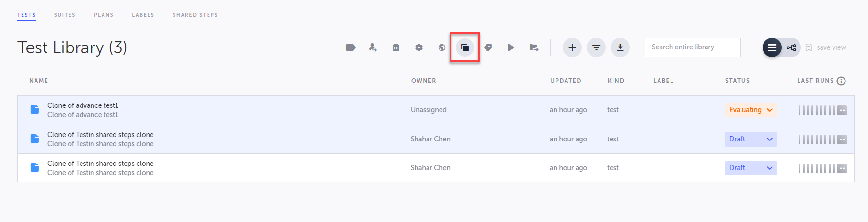This screenshot has height=222, width=868.
Task: Click the globe icon in toolbar
Action: [442, 47]
